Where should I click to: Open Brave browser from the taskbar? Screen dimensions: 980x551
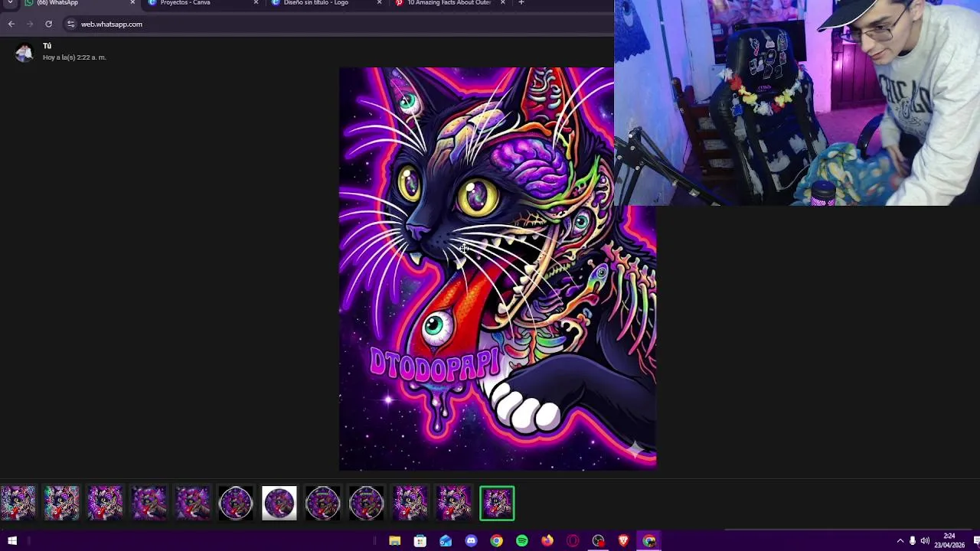click(x=624, y=541)
